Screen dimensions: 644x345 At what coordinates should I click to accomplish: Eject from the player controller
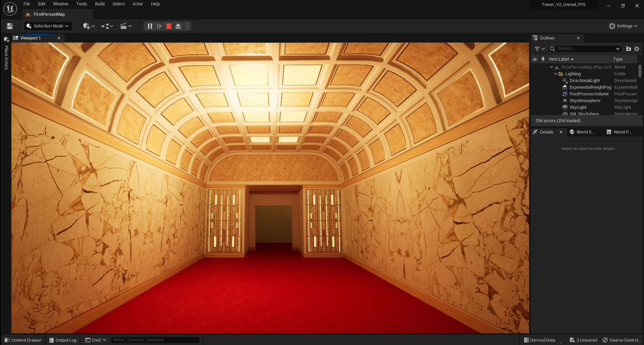[x=178, y=26]
